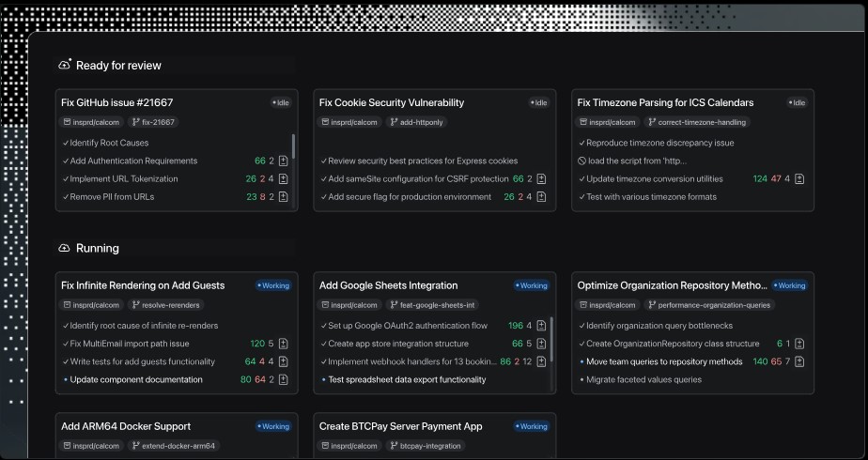Open diff icon for Fix MultiEmail import path issue

pyautogui.click(x=284, y=344)
